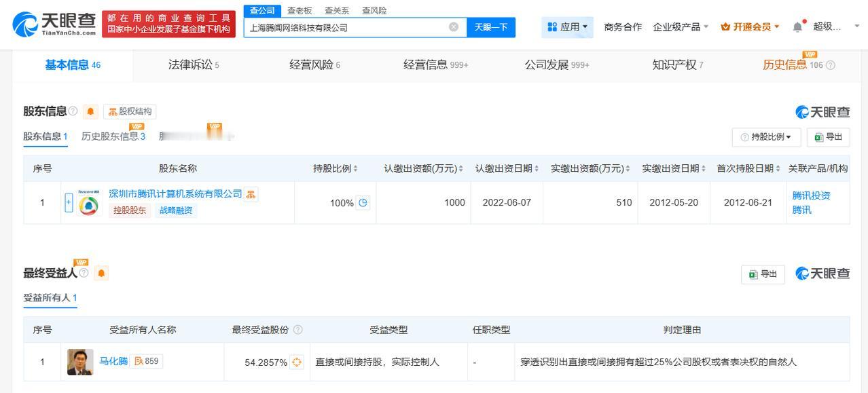Click the 2012-05-20 paid-in date cell
The image size is (868, 393).
[x=674, y=202]
